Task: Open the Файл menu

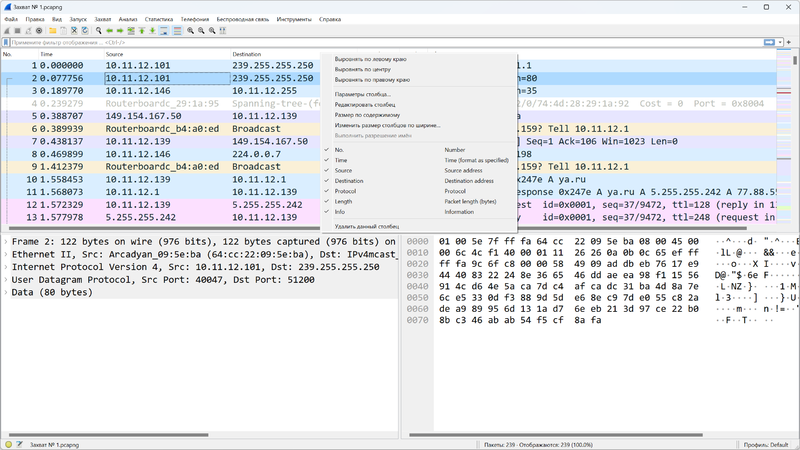Action: [x=11, y=19]
